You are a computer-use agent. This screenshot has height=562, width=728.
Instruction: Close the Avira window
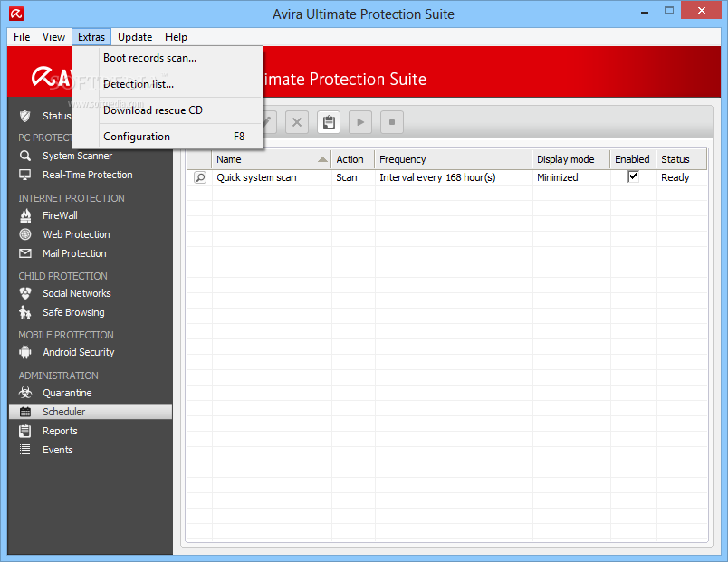pyautogui.click(x=702, y=10)
